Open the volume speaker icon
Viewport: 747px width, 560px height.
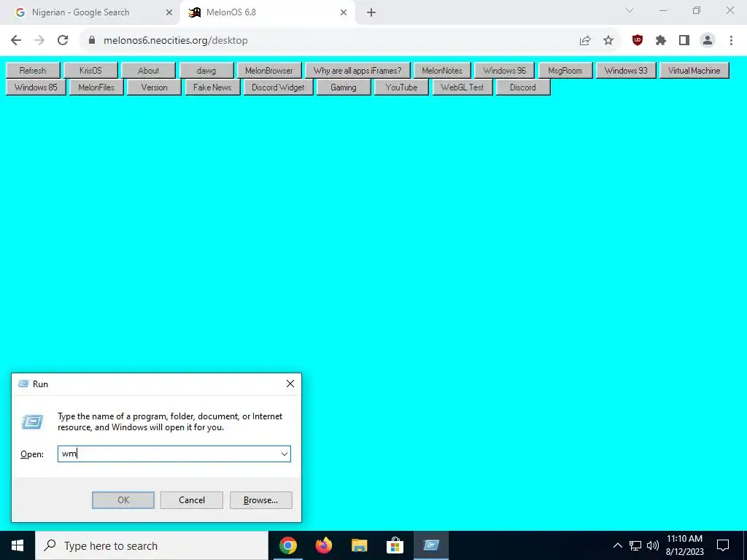(653, 545)
